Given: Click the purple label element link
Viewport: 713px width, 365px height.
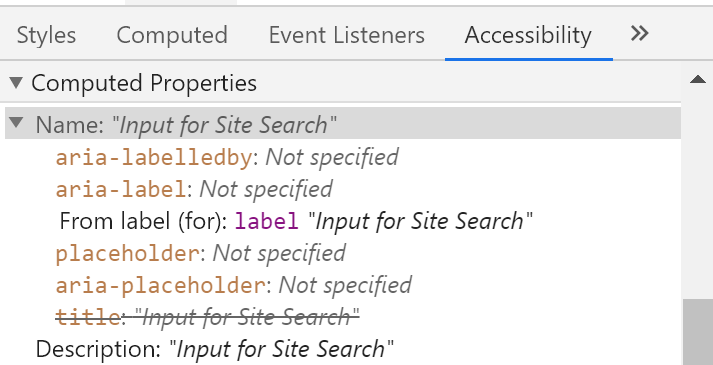Looking at the screenshot, I should [x=267, y=221].
